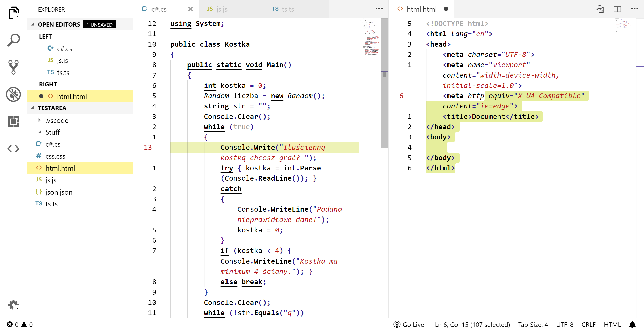644x330 pixels.
Task: Click the Manage gear icon
Action: [x=13, y=305]
